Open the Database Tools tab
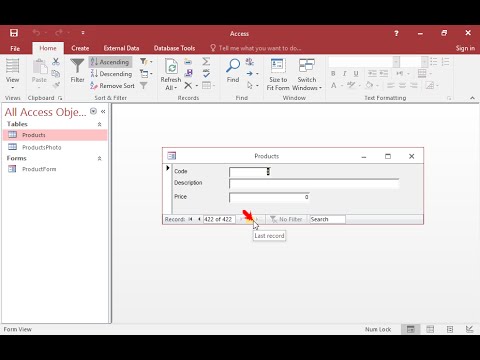Viewport: 480px width, 360px height. tap(174, 48)
